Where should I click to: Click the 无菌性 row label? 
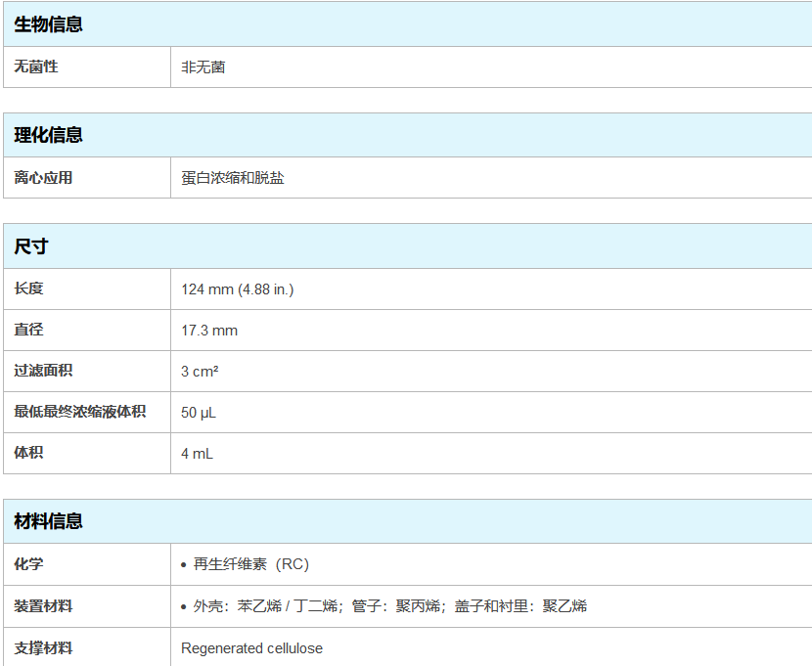(x=36, y=67)
